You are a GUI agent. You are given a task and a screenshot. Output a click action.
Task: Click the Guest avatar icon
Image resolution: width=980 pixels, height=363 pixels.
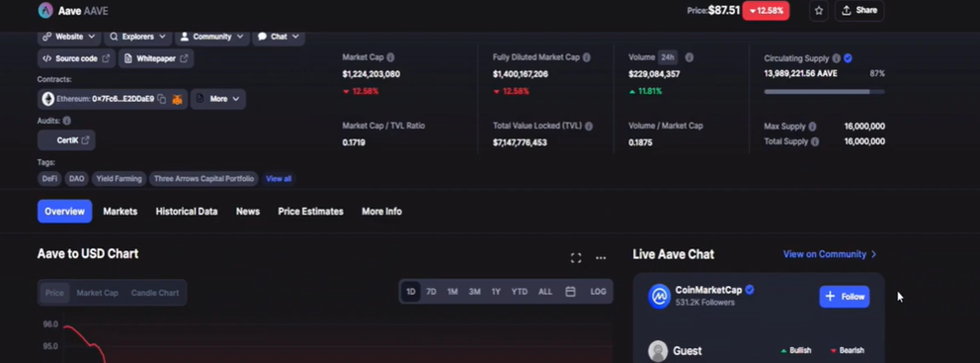658,351
